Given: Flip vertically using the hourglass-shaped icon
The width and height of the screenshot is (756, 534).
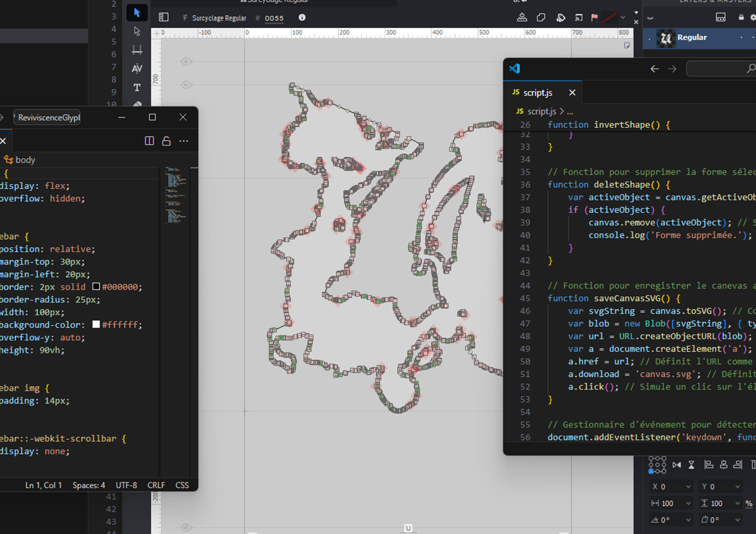Looking at the screenshot, I should 692,465.
